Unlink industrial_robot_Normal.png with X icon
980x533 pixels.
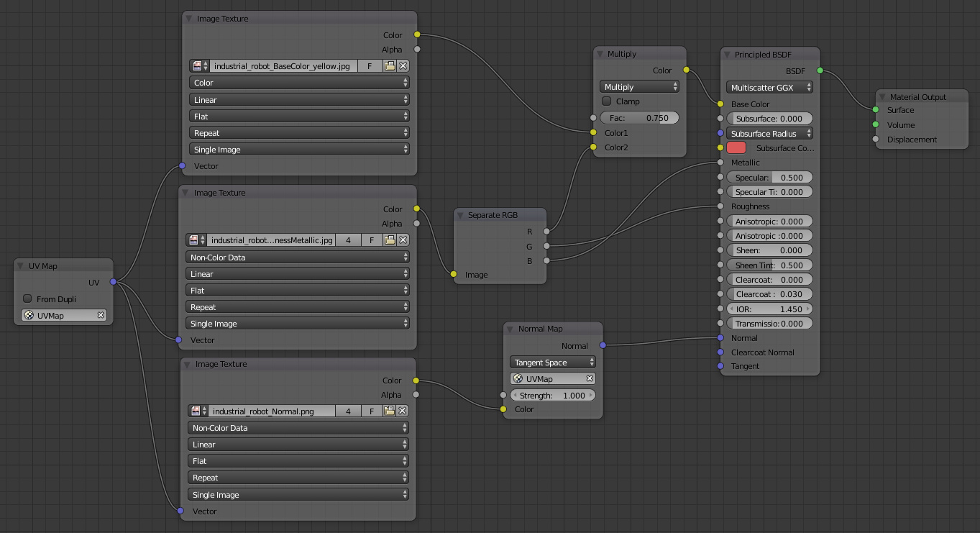[403, 411]
